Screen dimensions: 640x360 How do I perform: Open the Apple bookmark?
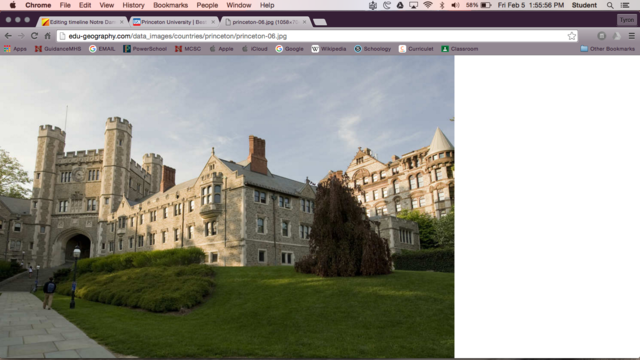[221, 49]
